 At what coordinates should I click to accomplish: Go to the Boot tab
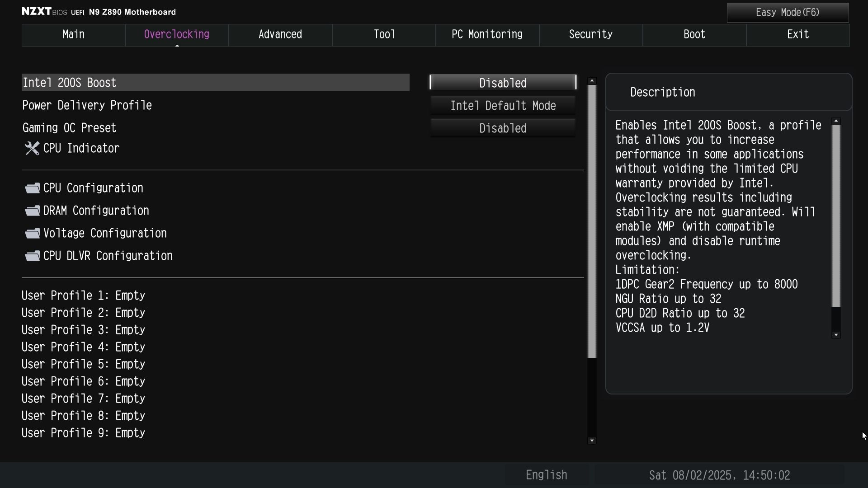point(694,35)
